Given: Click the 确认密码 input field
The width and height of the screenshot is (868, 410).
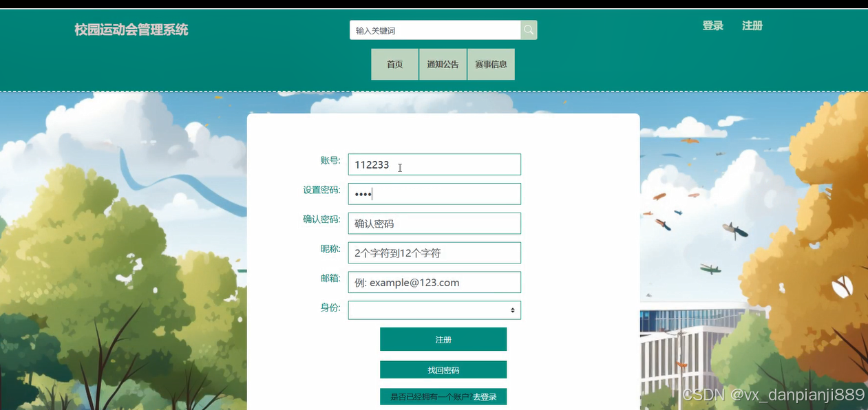Looking at the screenshot, I should click(434, 224).
